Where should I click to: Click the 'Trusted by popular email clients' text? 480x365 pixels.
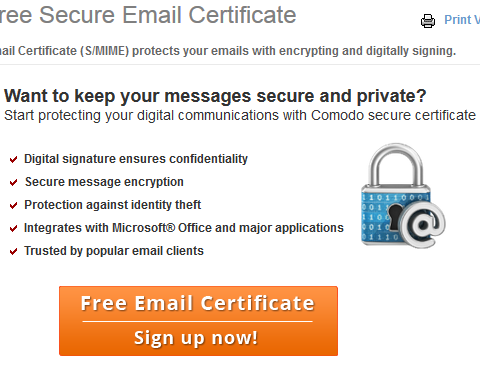point(114,251)
